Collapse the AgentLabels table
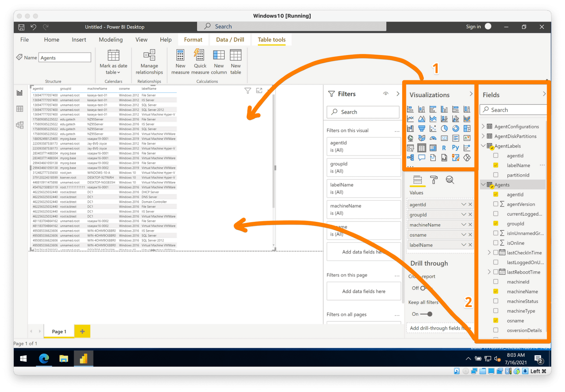This screenshot has height=392, width=565. coord(483,145)
